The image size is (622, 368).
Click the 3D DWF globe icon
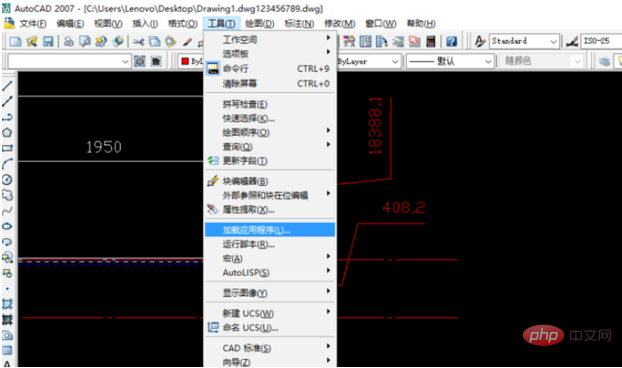pos(118,41)
